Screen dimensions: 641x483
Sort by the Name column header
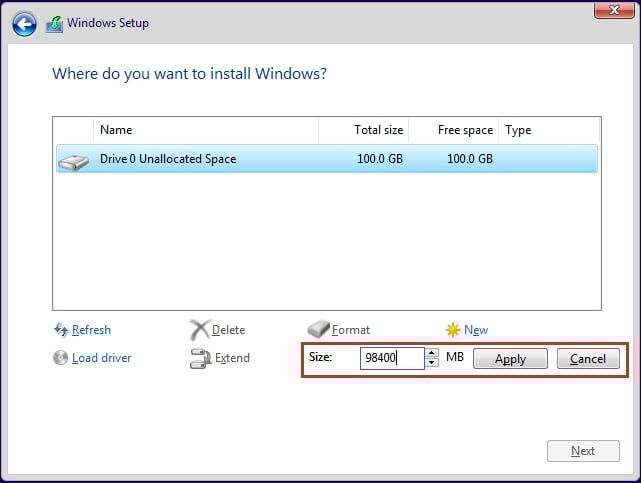click(206, 130)
